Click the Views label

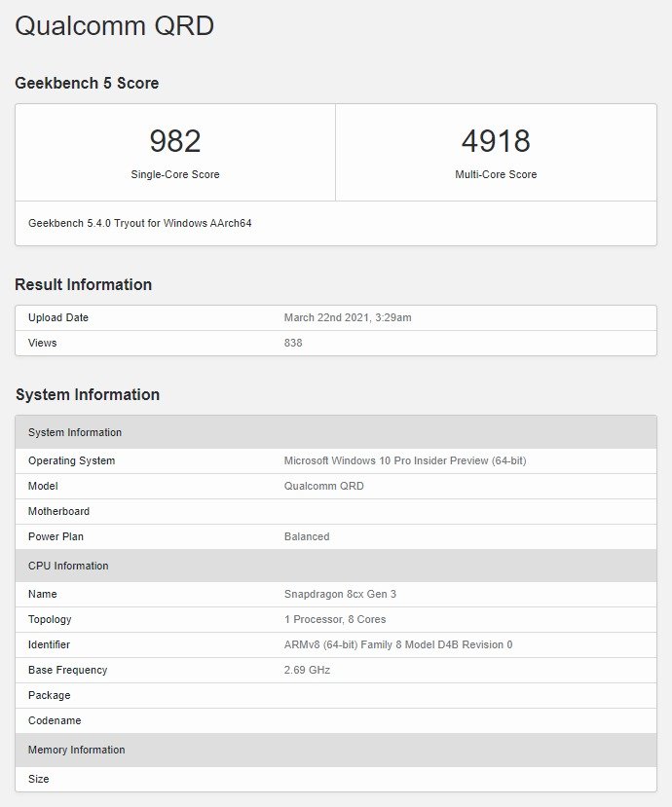[42, 343]
